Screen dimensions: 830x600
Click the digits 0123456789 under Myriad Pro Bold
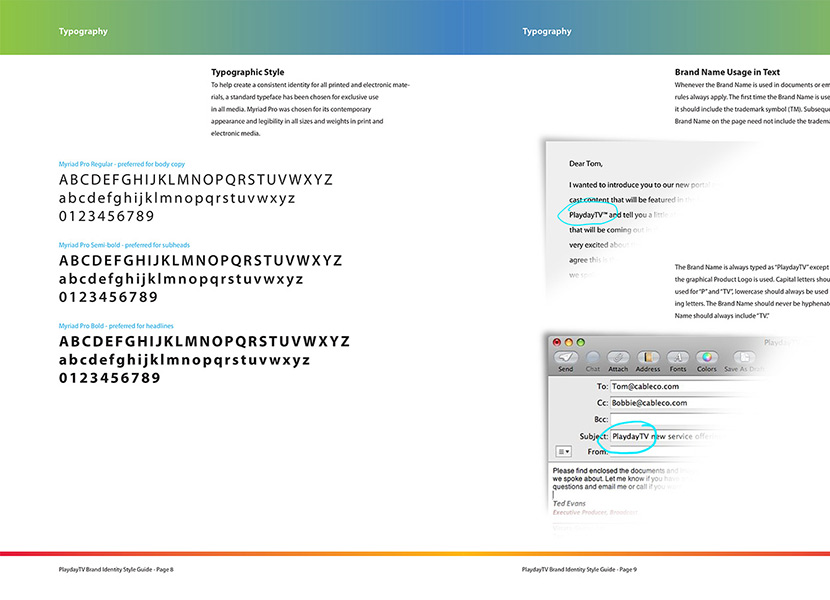pos(110,378)
